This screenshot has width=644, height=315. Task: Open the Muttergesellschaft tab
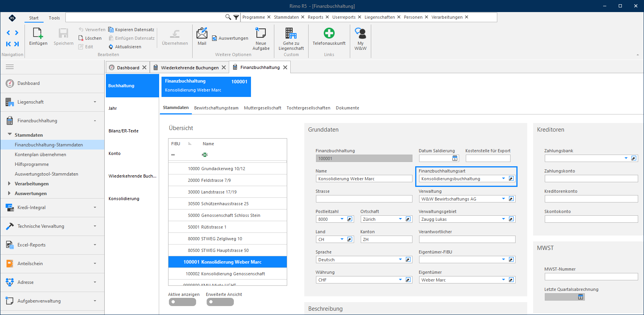tap(263, 108)
